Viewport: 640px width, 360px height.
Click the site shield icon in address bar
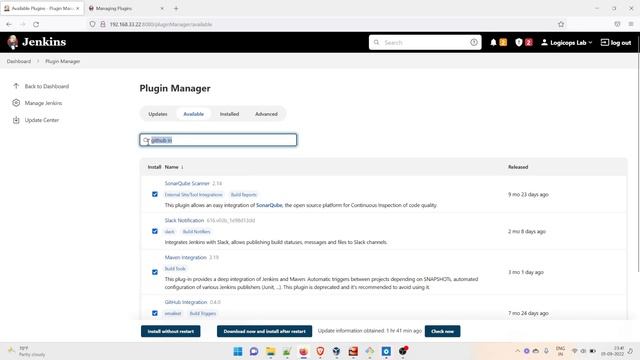tap(92, 24)
